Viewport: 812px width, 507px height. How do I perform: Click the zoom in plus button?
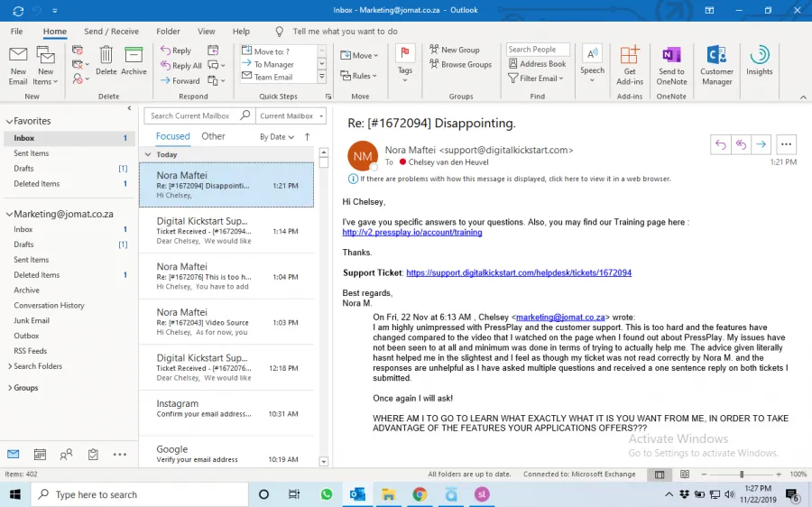point(779,474)
